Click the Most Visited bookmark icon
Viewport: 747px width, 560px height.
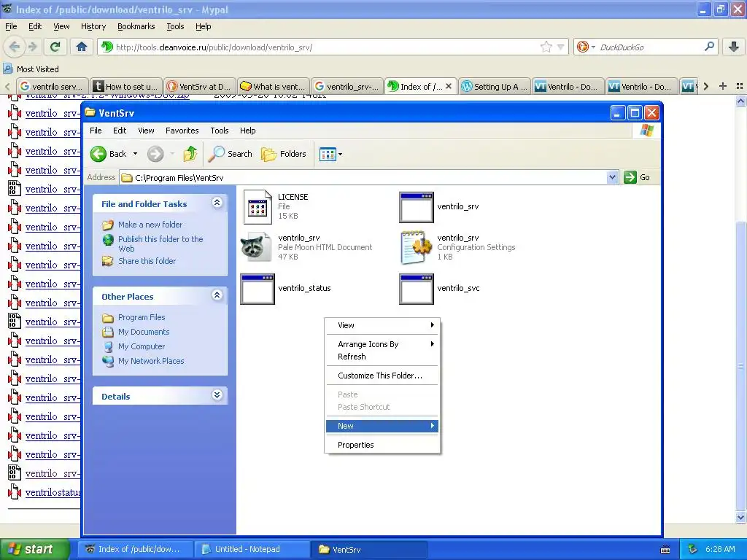point(7,69)
